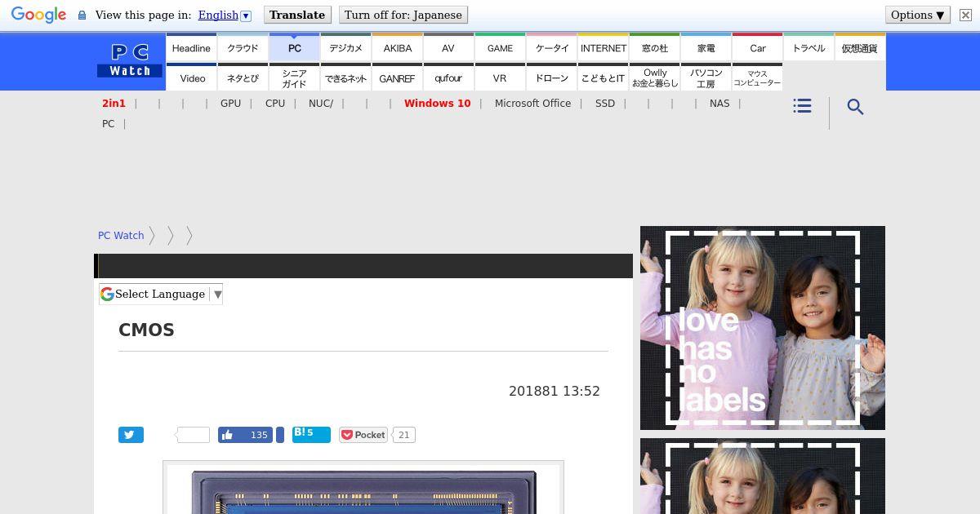Viewport: 980px width, 514px height.
Task: Open the ネタとぴ tab
Action: click(243, 78)
